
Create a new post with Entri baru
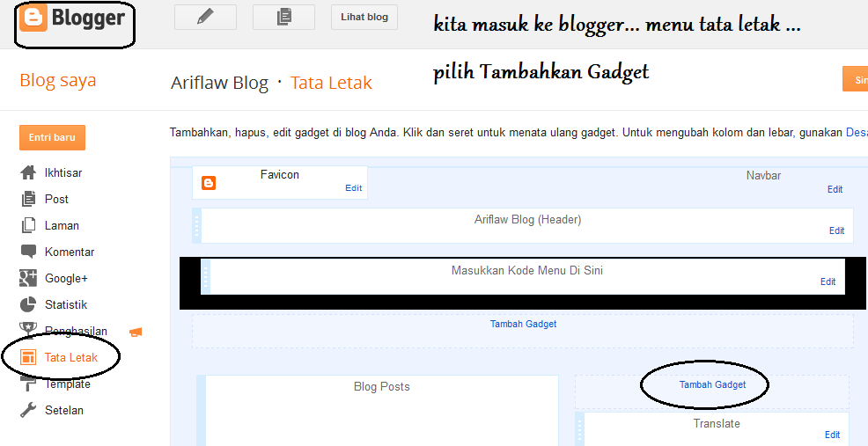click(52, 137)
